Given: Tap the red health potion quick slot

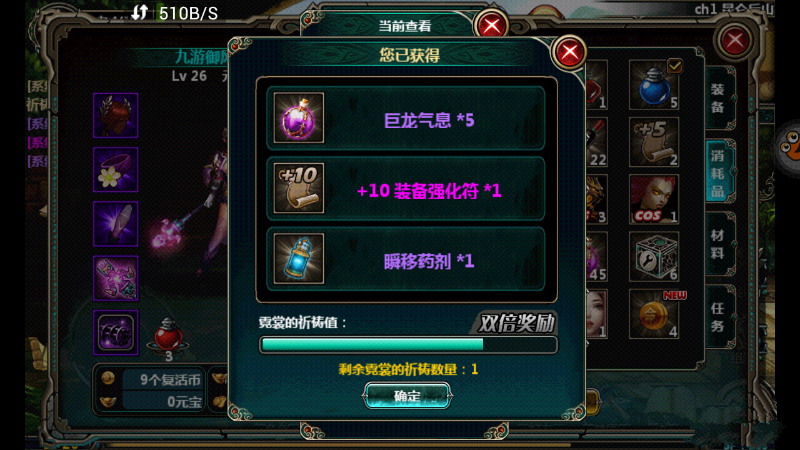Looking at the screenshot, I should [x=168, y=336].
